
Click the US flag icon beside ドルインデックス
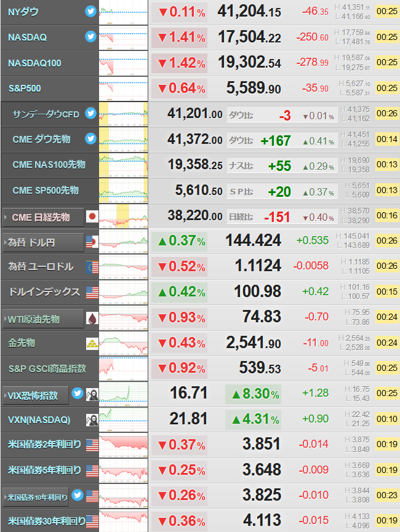[x=92, y=293]
